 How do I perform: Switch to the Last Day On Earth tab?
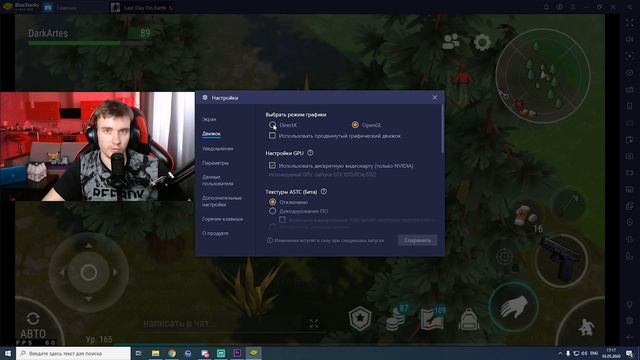coord(143,7)
